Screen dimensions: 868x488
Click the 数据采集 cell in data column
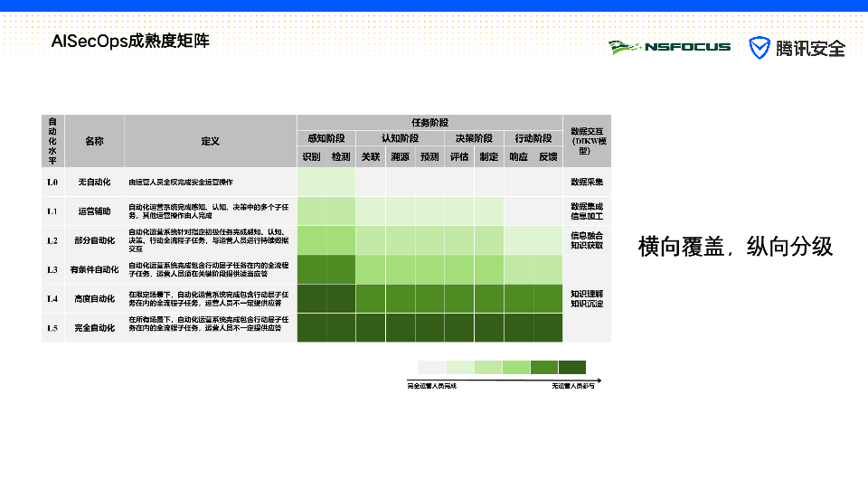coord(587,183)
